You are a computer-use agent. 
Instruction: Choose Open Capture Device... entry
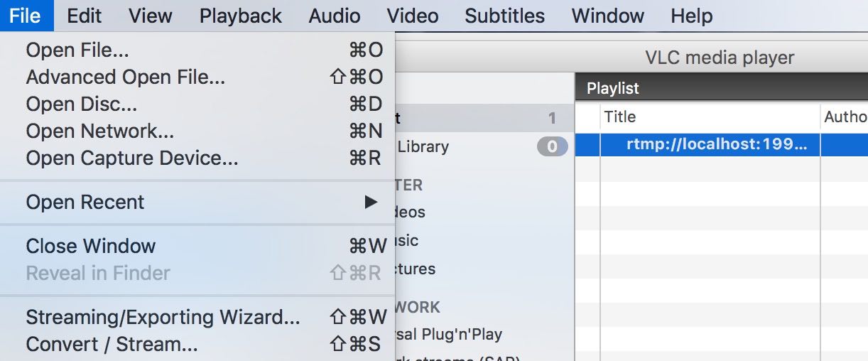tap(197, 158)
